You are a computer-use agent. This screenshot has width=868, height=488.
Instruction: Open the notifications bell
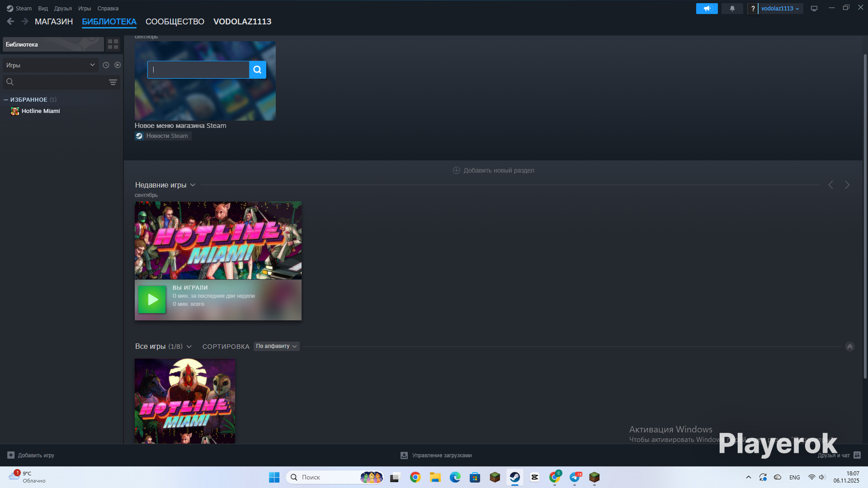pyautogui.click(x=732, y=8)
